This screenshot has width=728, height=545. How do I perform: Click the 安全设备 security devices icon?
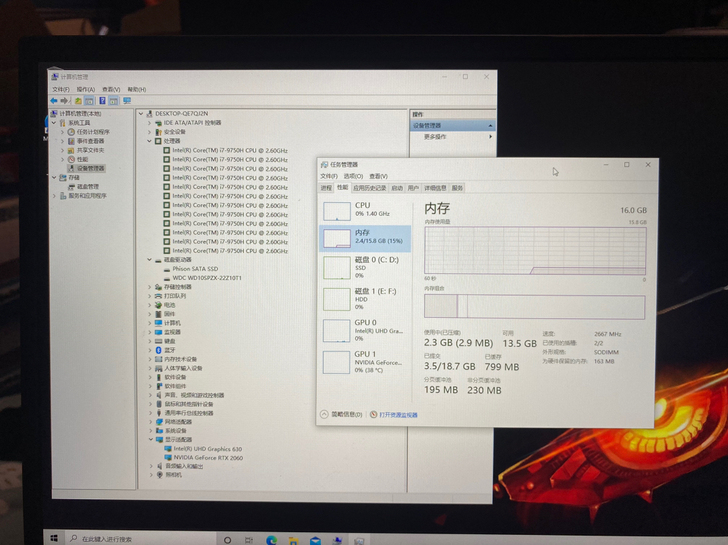[x=158, y=132]
